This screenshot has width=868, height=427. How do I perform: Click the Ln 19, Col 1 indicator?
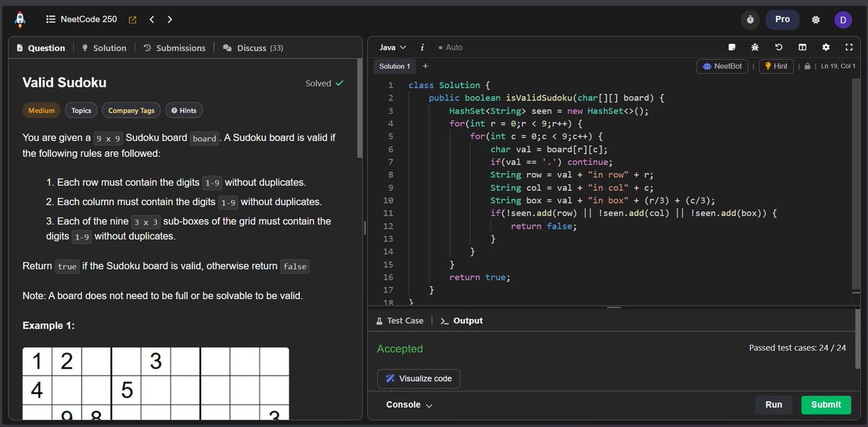click(x=838, y=66)
